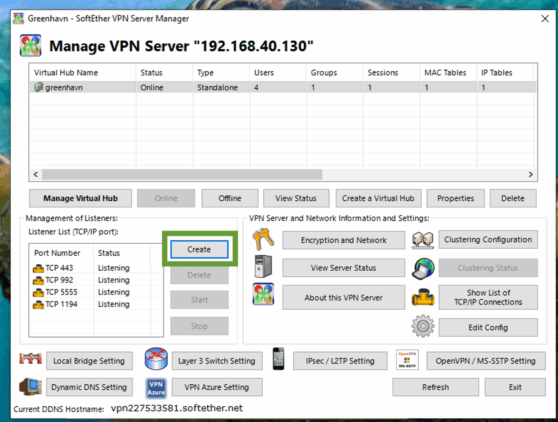The height and width of the screenshot is (422, 558).
Task: Click the virtual hub Delete button
Action: [513, 198]
